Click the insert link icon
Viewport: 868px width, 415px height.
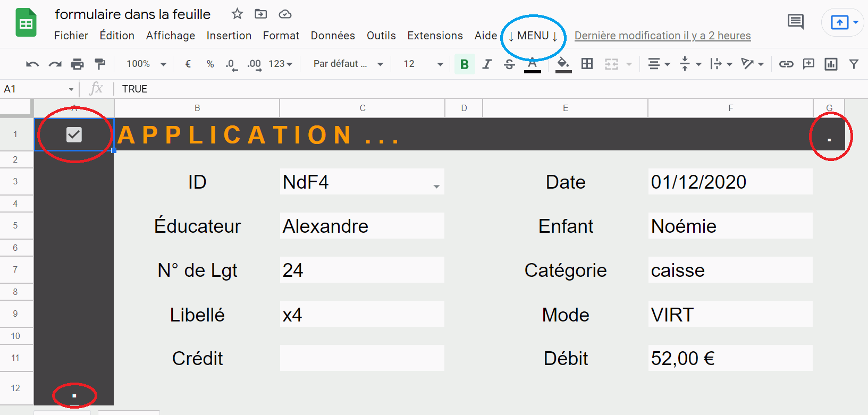coord(786,64)
